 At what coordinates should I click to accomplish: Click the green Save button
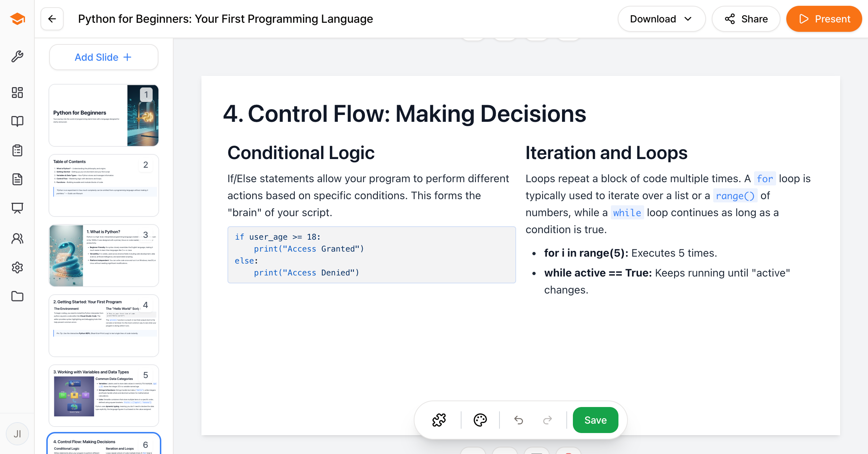tap(595, 420)
